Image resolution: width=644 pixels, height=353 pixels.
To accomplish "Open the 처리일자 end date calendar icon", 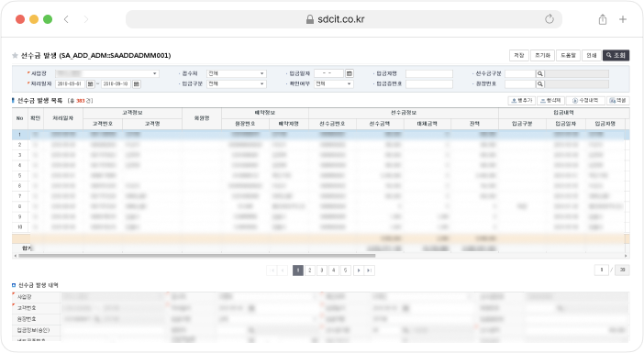I will [137, 83].
